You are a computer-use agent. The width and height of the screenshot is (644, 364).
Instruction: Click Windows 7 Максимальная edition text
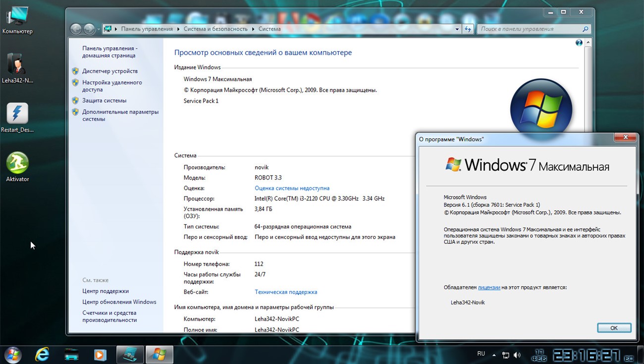[217, 79]
